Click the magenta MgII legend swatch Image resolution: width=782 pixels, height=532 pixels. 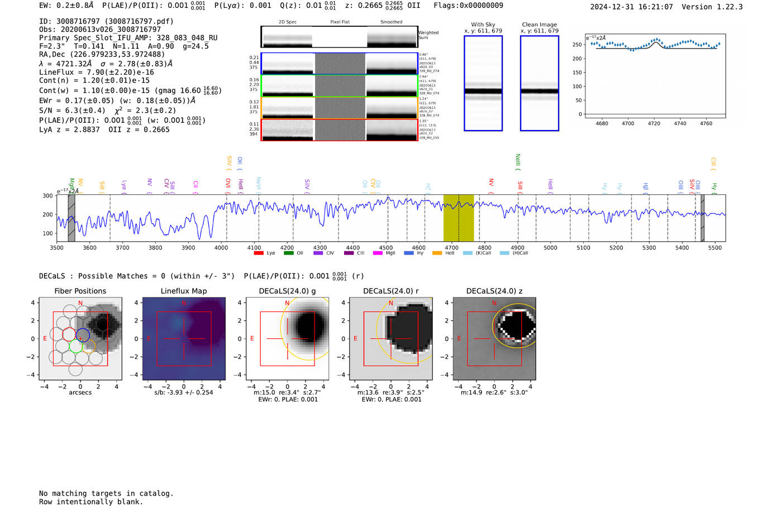point(378,253)
